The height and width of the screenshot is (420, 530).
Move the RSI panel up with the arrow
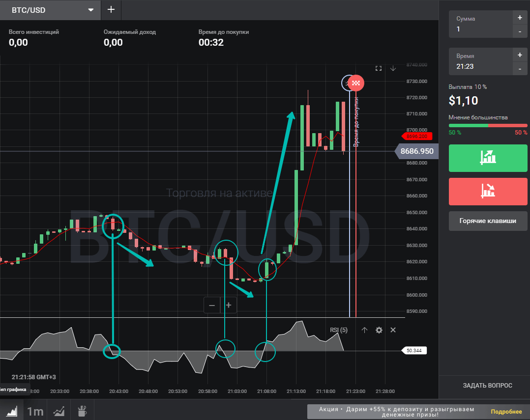[x=364, y=330]
